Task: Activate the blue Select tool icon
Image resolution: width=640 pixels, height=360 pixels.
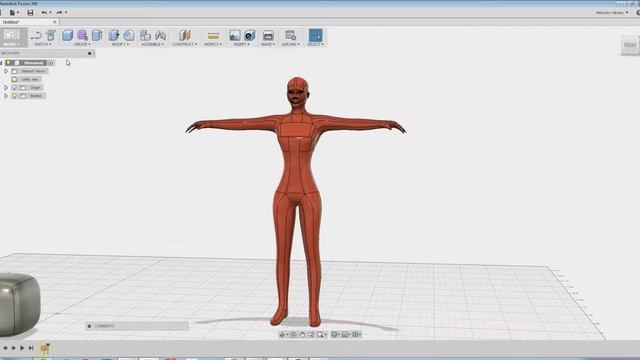Action: [x=316, y=35]
